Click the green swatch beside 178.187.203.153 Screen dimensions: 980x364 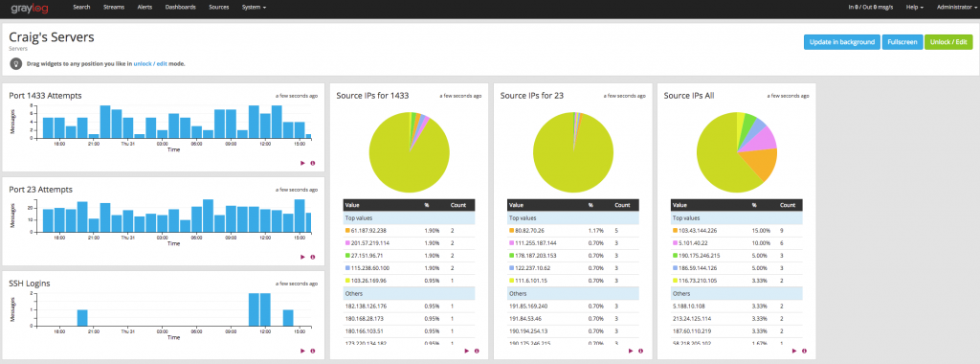[x=511, y=255]
